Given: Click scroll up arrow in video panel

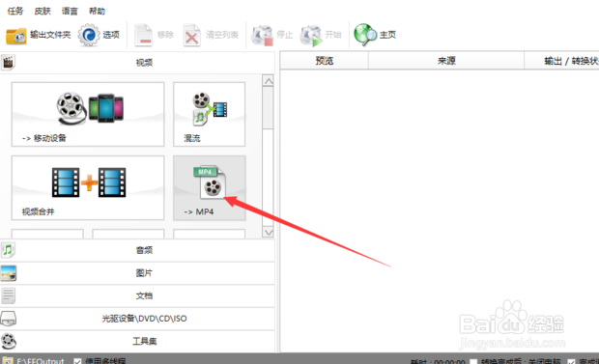Looking at the screenshot, I should tap(269, 80).
